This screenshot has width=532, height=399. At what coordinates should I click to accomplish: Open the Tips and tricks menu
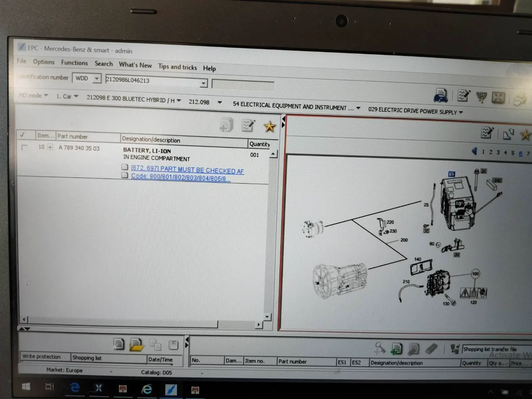pyautogui.click(x=177, y=67)
